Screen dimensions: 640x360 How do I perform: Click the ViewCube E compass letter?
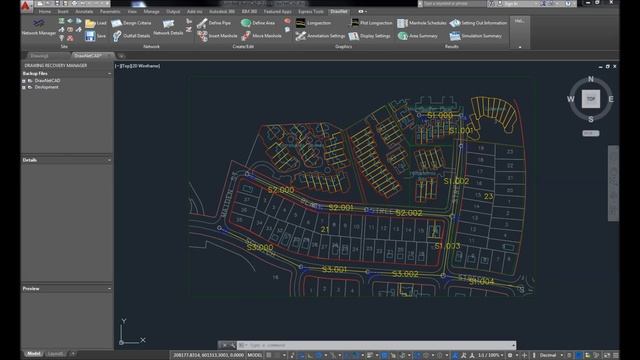[611, 99]
